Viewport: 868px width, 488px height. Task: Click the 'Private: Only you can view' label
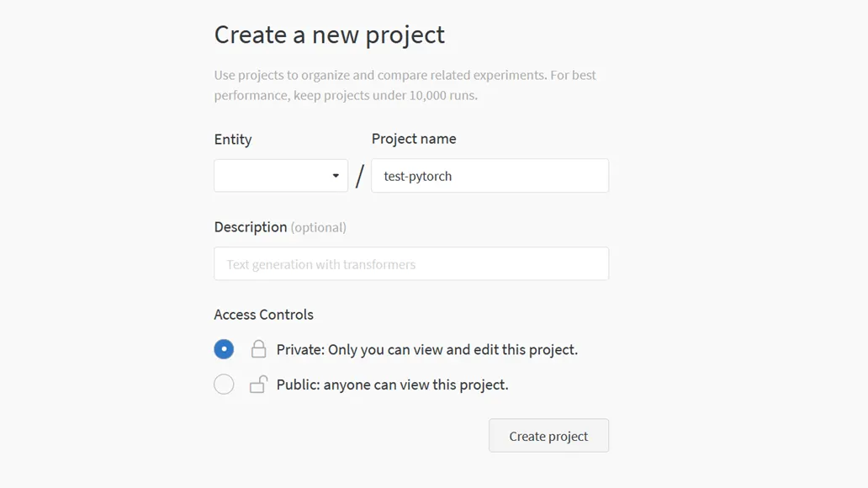pyautogui.click(x=426, y=349)
